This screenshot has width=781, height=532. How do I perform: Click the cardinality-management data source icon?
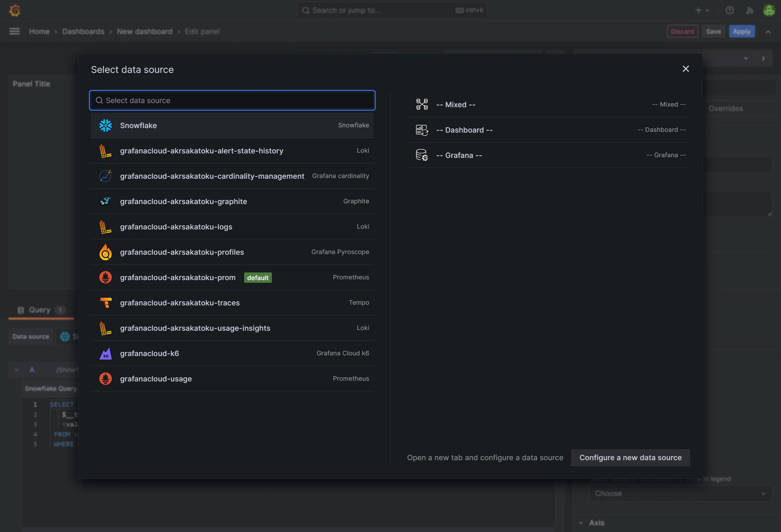tap(106, 176)
